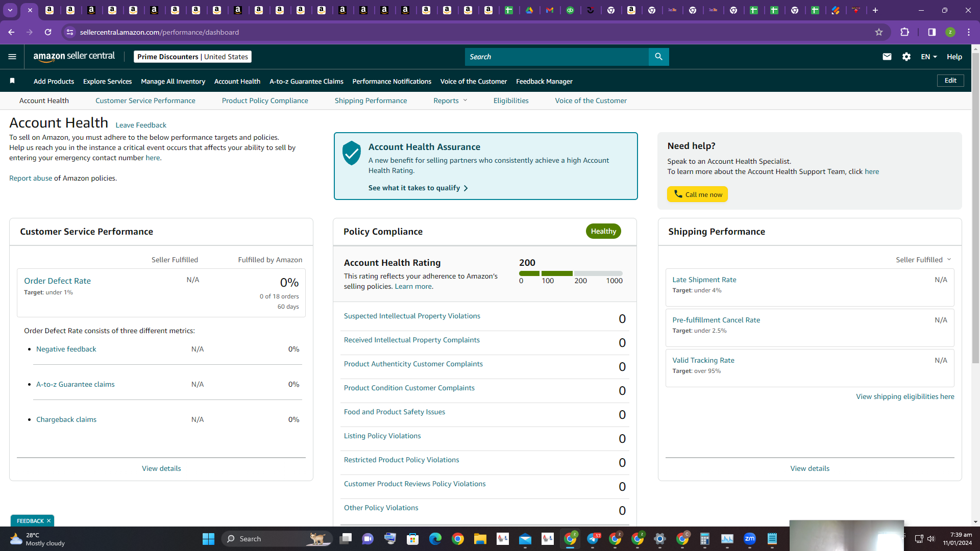Click the Report abuse link

click(x=31, y=178)
